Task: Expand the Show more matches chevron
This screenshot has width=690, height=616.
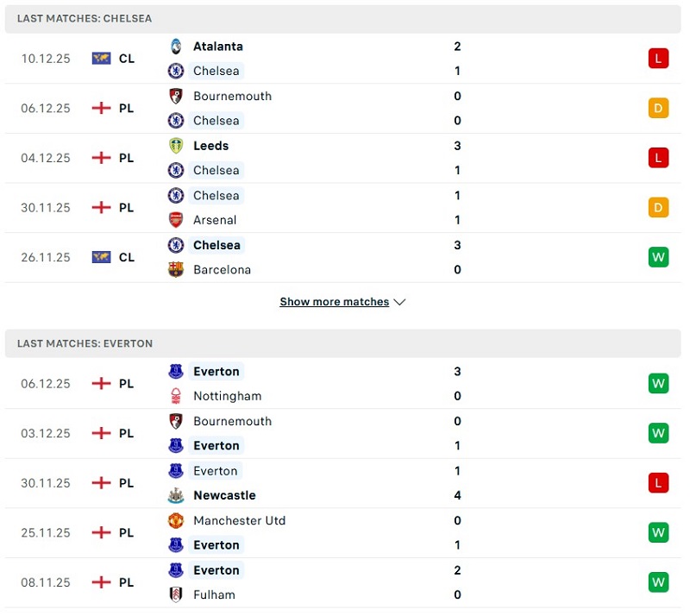Action: coord(399,302)
